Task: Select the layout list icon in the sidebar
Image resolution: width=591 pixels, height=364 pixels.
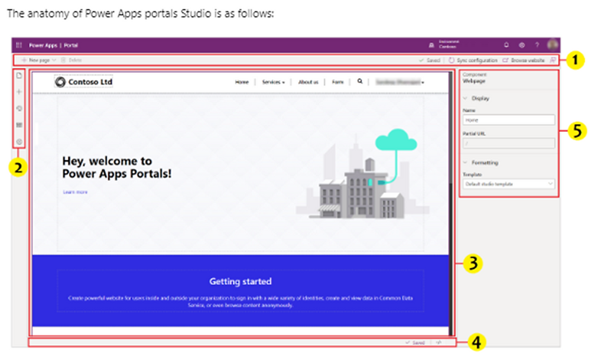Action: (x=20, y=124)
